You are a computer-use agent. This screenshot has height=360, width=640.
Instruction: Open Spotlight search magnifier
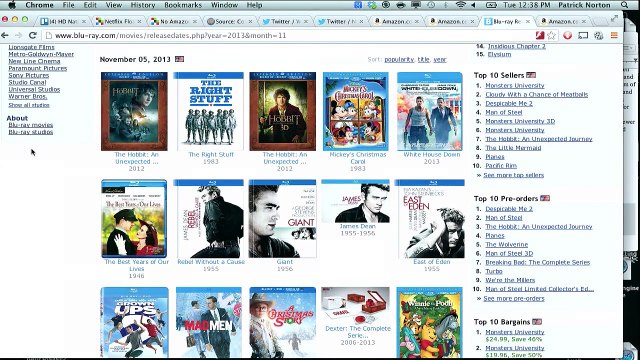pyautogui.click(x=624, y=5)
